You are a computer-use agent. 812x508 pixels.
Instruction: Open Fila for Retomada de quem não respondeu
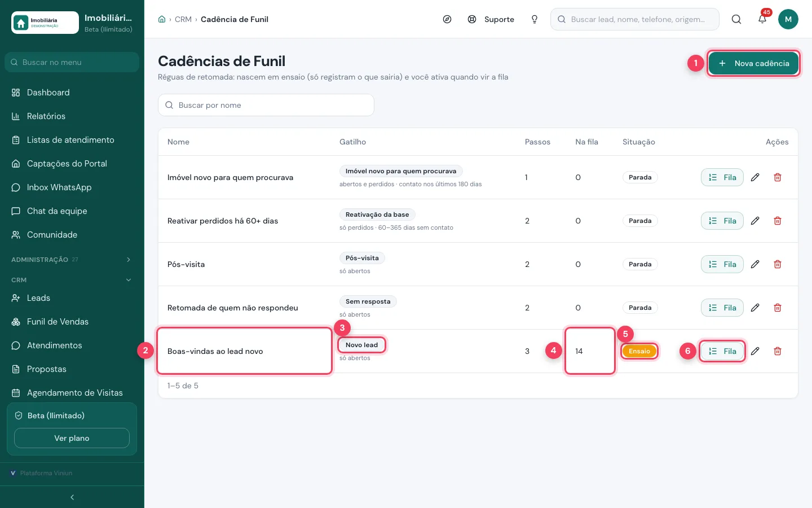coord(722,308)
